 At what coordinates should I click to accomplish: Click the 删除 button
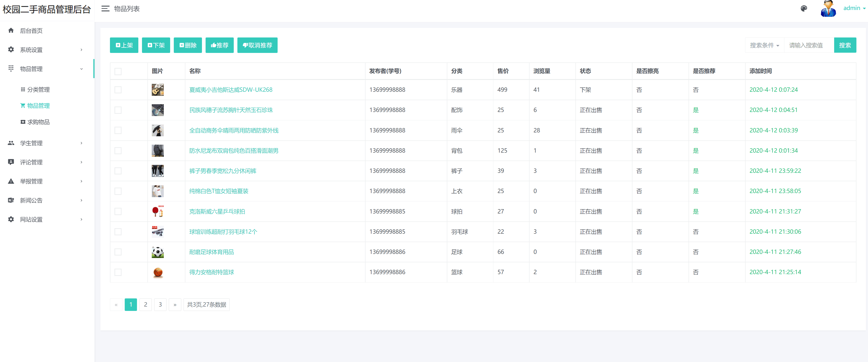coord(188,45)
